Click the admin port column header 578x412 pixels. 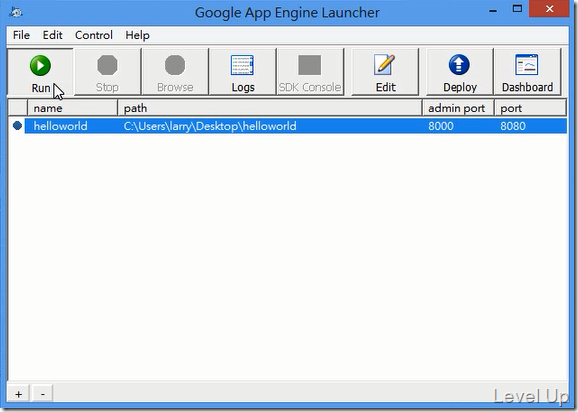pos(458,108)
